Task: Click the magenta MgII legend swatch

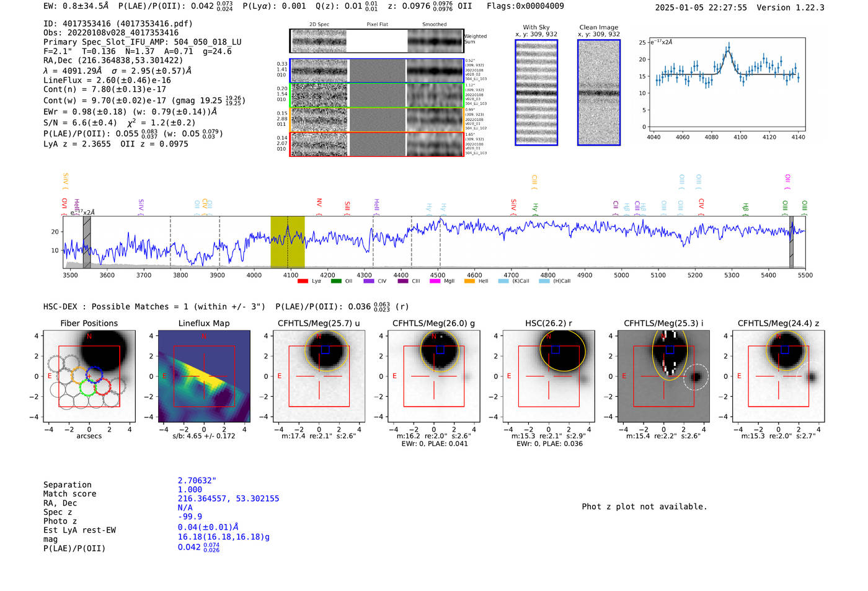Action: click(435, 281)
